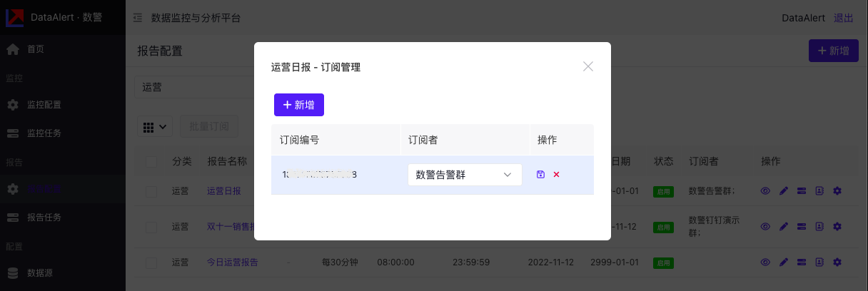Open the column grid view dropdown
The width and height of the screenshot is (868, 291).
(155, 127)
